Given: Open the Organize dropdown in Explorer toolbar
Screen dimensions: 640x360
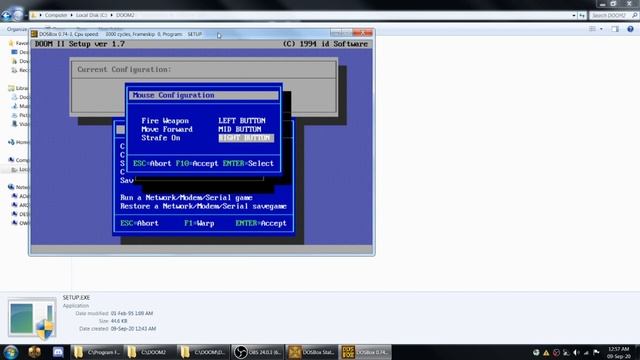Looking at the screenshot, I should click(x=17, y=29).
